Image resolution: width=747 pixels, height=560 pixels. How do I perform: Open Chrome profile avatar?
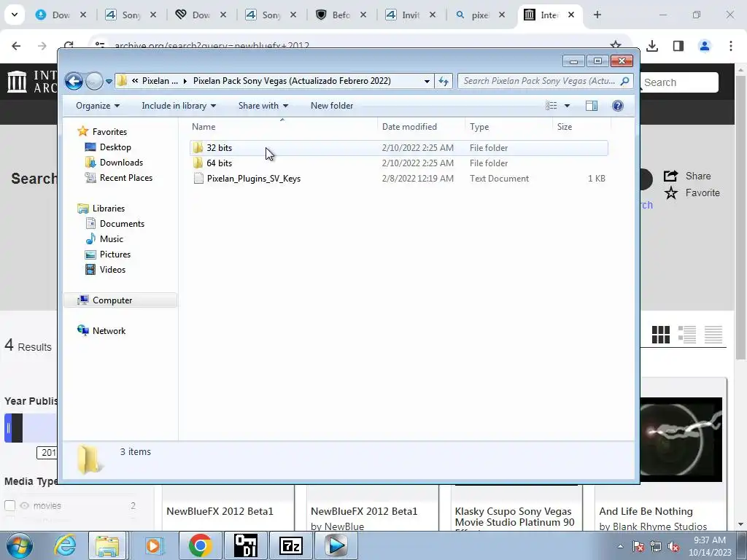point(704,46)
